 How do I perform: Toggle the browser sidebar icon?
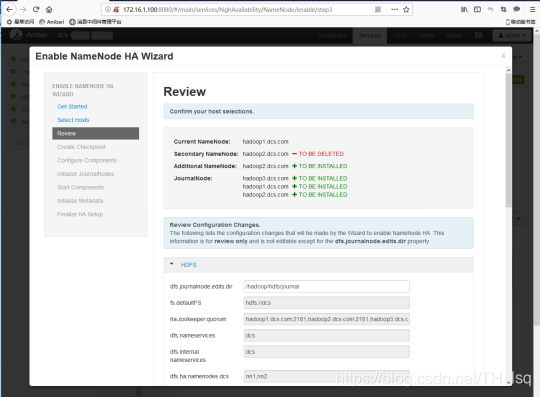click(x=478, y=10)
